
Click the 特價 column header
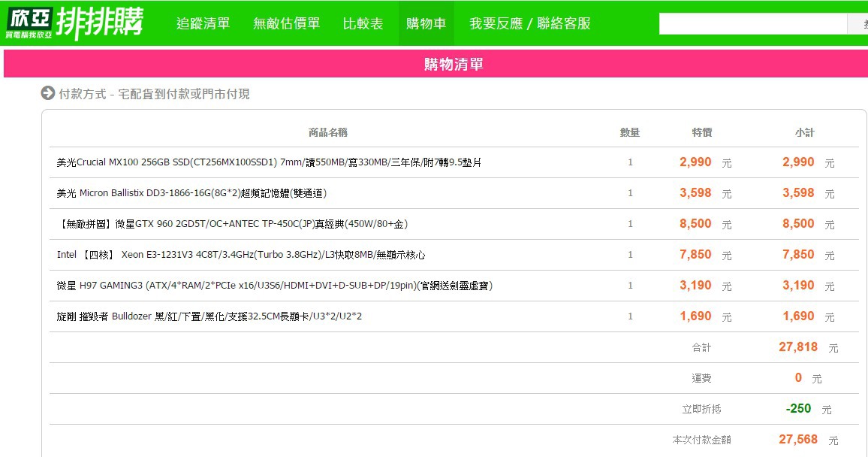tap(702, 132)
